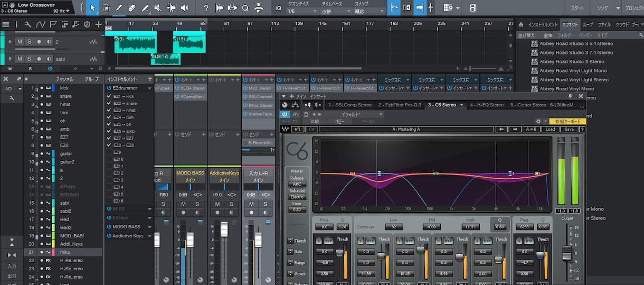Mute the MODO BASS mixer channel
This screenshot has width=644, height=285.
tap(183, 204)
